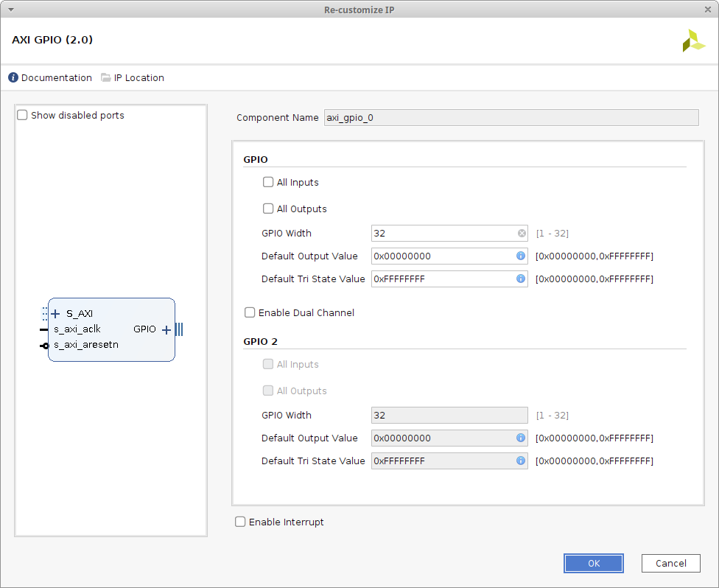Expand the S_AXI interface plus sign
This screenshot has height=588, width=719.
click(x=55, y=314)
